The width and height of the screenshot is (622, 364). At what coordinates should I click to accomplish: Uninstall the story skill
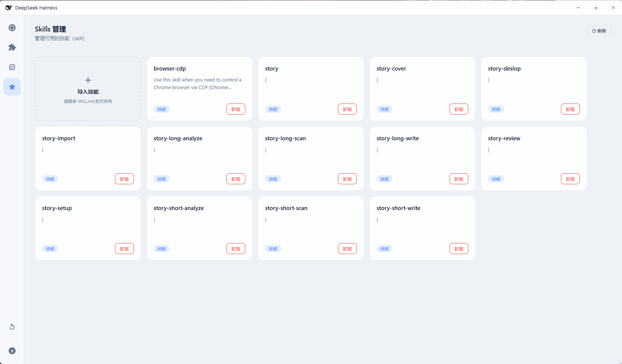tap(347, 109)
